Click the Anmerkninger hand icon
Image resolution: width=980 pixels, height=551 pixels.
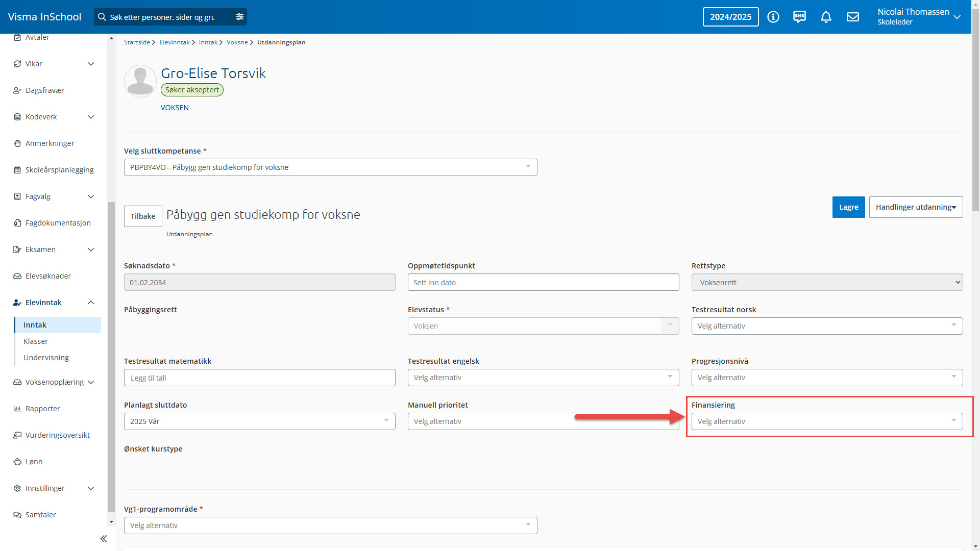17,143
